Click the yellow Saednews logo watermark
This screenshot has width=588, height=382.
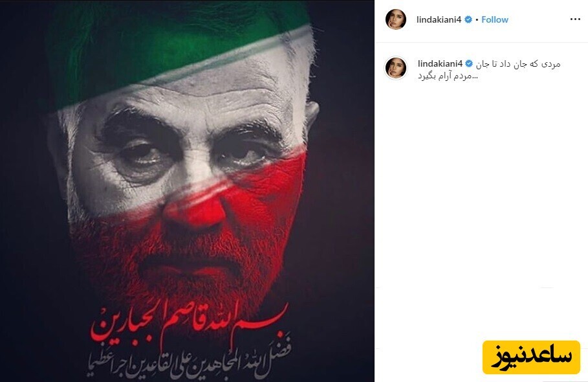coord(531,357)
